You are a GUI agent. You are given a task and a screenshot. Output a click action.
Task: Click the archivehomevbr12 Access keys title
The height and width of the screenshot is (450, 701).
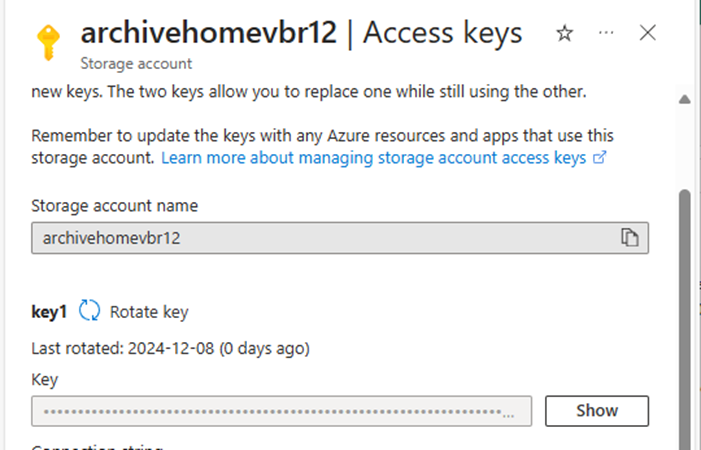click(x=301, y=33)
